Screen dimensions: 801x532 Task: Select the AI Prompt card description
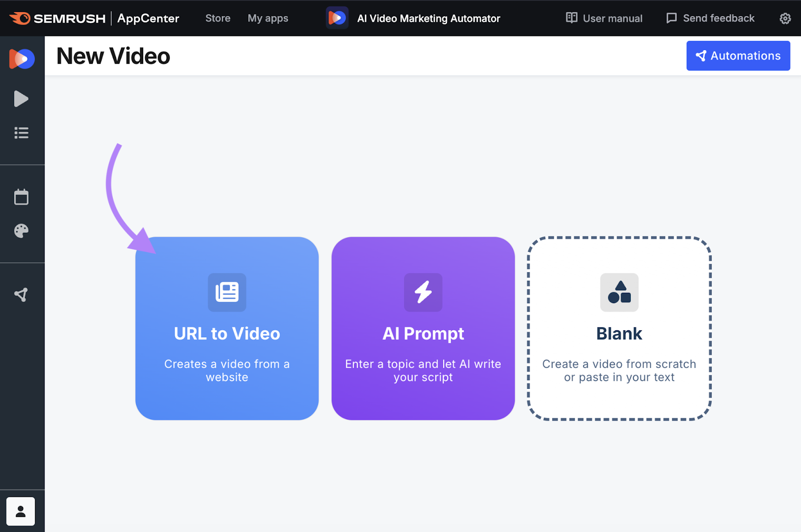pyautogui.click(x=423, y=370)
